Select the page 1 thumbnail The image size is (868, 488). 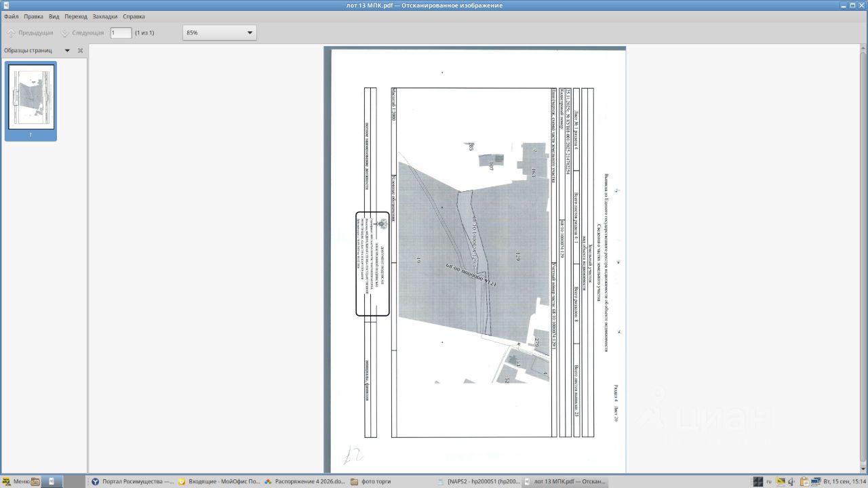point(31,100)
